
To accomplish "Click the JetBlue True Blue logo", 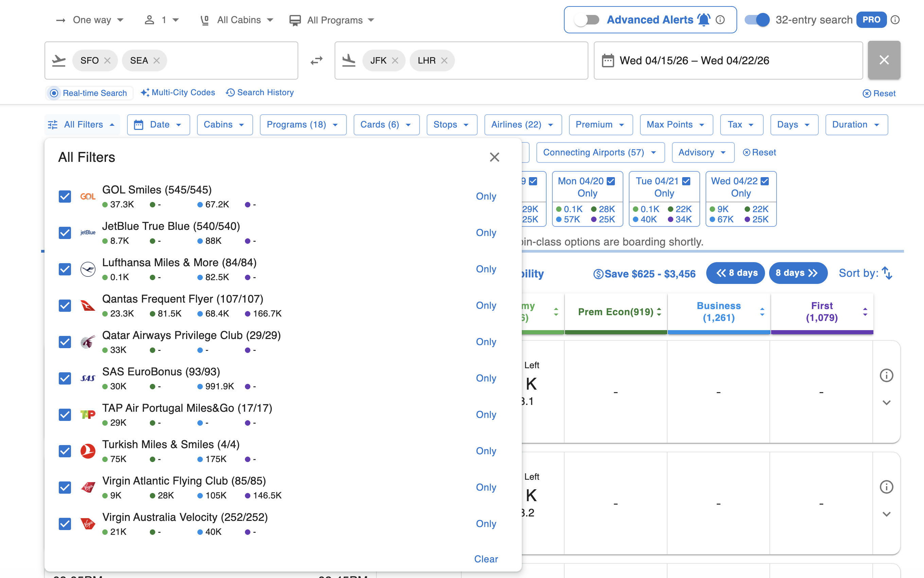I will [88, 233].
